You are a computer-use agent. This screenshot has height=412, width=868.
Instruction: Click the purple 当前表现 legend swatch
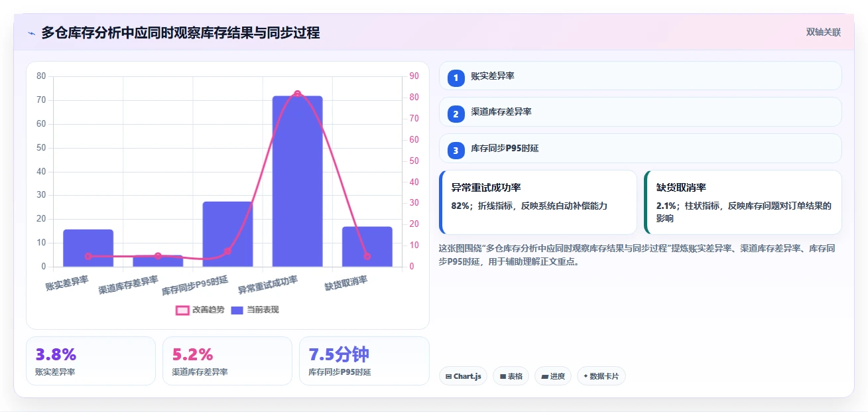point(237,310)
